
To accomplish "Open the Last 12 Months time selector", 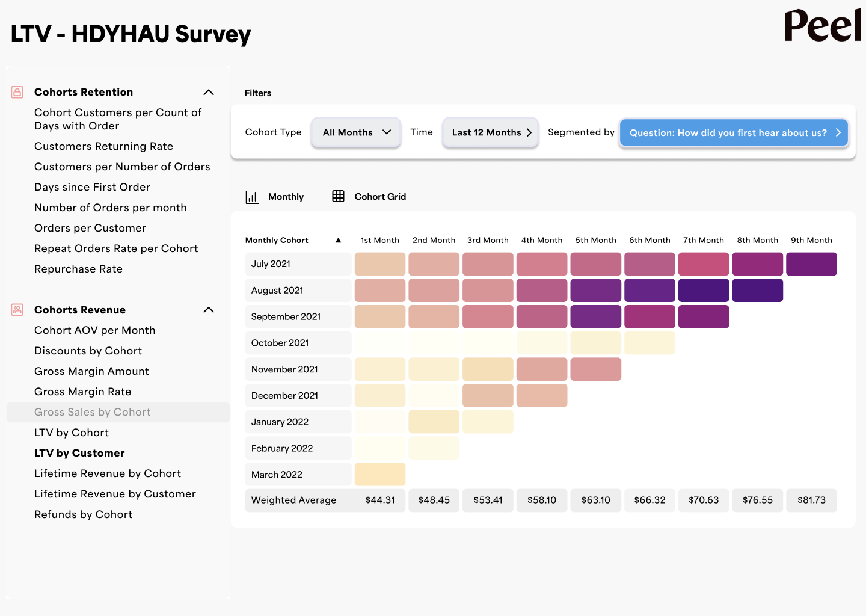I will (491, 132).
